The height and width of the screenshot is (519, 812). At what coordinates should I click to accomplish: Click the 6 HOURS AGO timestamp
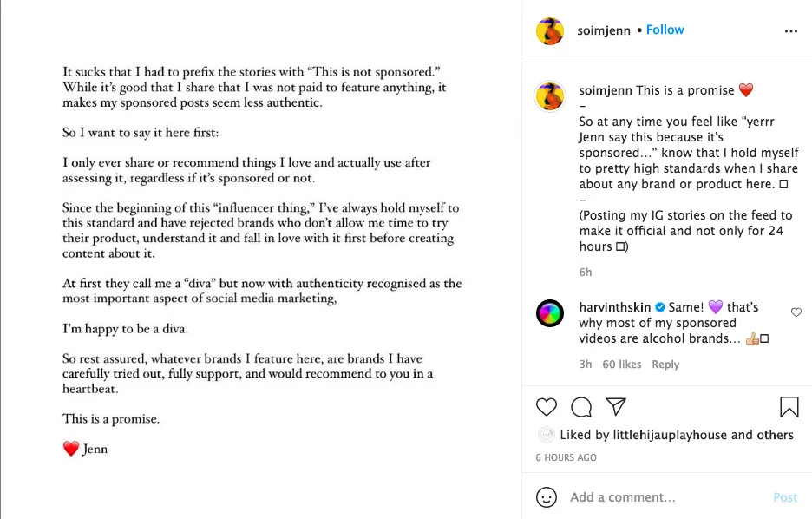566,457
